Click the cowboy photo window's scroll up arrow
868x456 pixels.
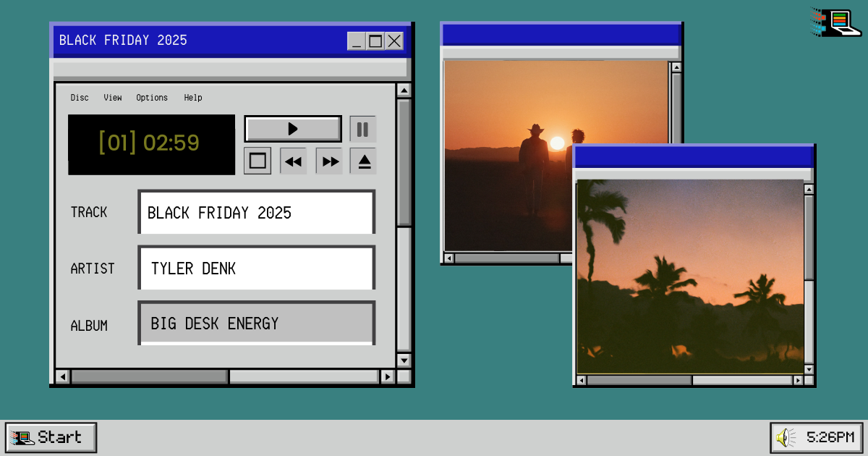click(x=676, y=67)
